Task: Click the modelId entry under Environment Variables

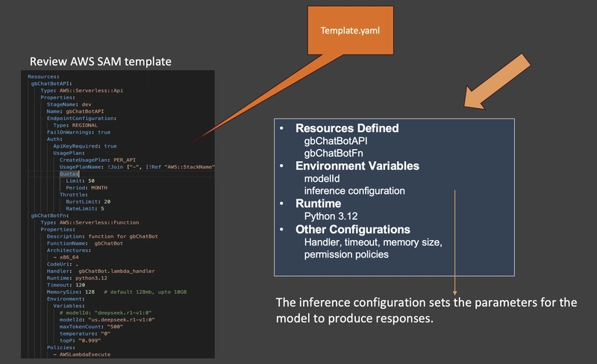Action: tap(322, 178)
